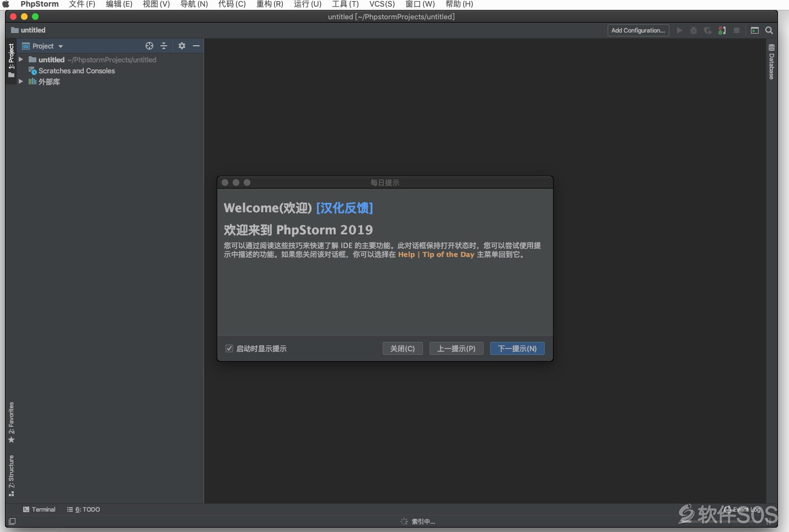Viewport: 789px width, 532px height.
Task: Open the layout window icon in toolbar
Action: click(x=755, y=30)
